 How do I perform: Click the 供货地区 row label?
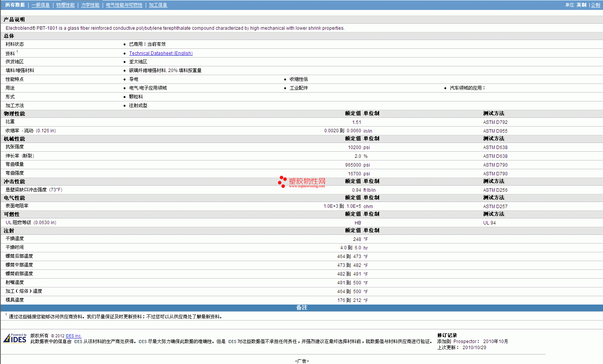pyautogui.click(x=14, y=62)
